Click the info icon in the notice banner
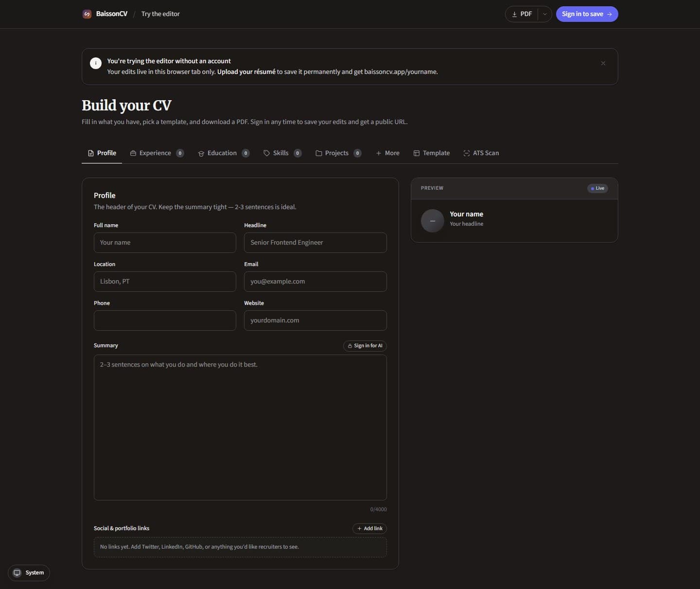Viewport: 700px width, 589px height. 96,63
